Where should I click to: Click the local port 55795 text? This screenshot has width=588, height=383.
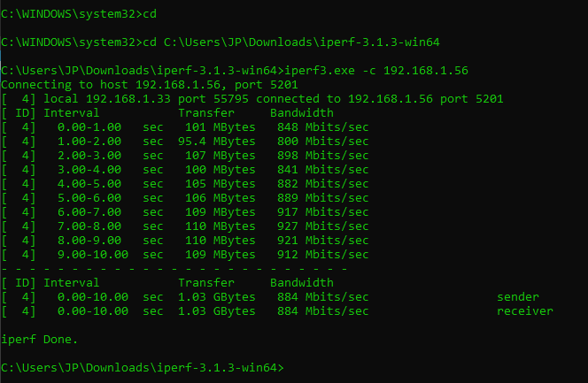click(213, 99)
